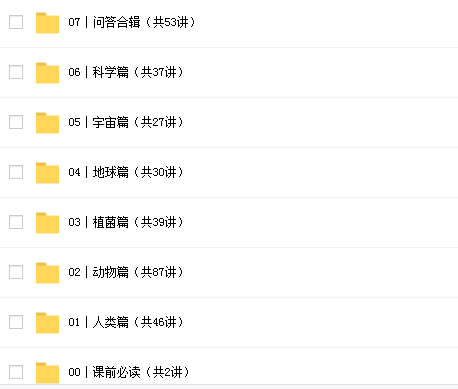Click the 02 | 动物篇（共87讲） name
Image resolution: width=458 pixels, height=389 pixels.
(x=126, y=272)
